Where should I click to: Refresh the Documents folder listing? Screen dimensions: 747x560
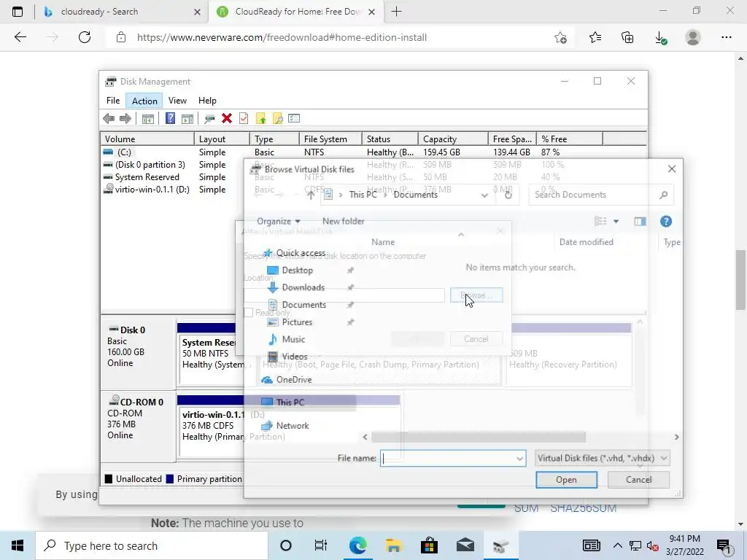pyautogui.click(x=508, y=195)
